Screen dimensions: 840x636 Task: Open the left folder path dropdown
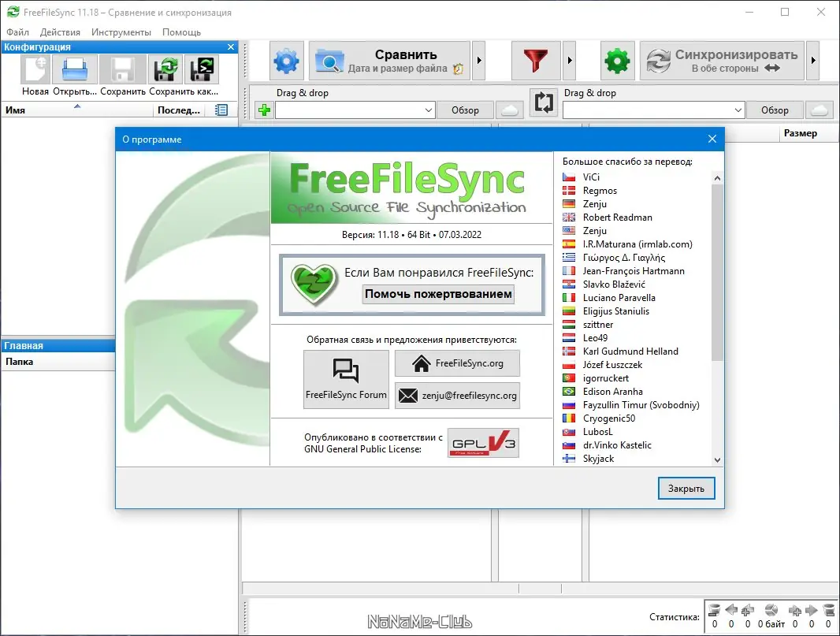click(428, 110)
